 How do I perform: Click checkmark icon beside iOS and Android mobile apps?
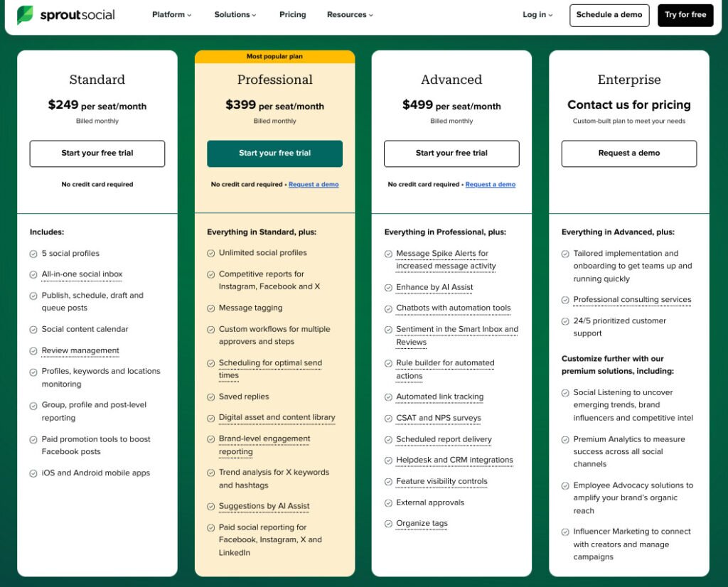click(33, 473)
